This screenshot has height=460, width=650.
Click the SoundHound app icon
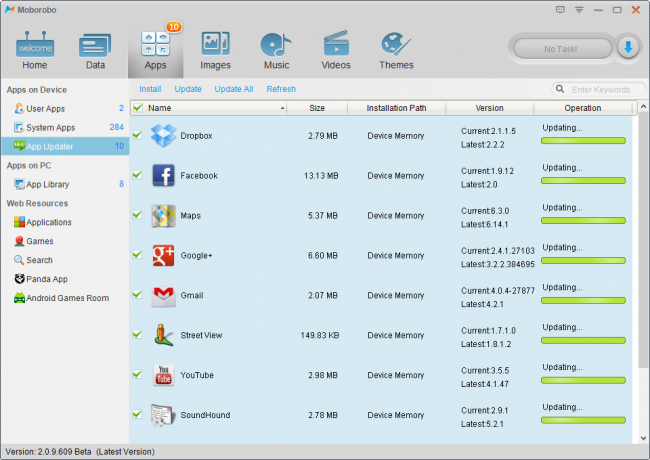point(161,415)
